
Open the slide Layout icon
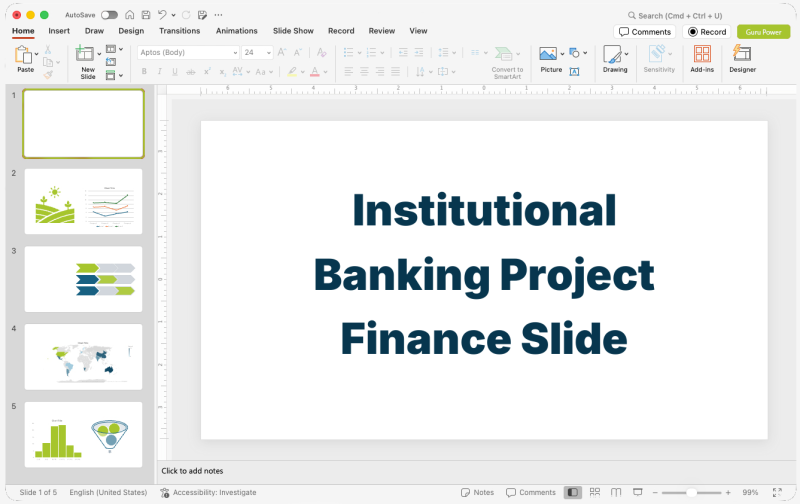point(111,49)
